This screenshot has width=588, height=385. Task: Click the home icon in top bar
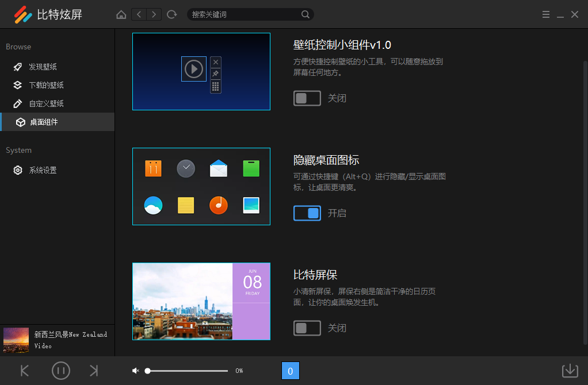pyautogui.click(x=121, y=14)
